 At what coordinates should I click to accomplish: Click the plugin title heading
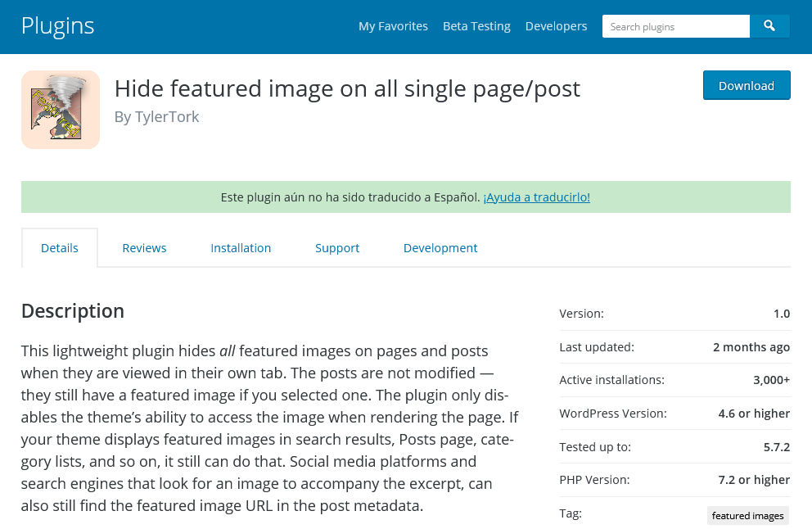click(347, 88)
